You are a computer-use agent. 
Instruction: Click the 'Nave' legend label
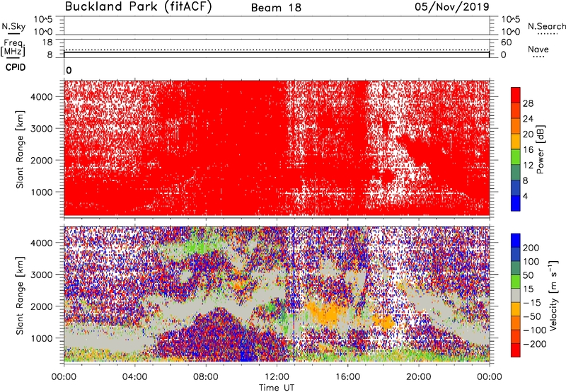(538, 49)
